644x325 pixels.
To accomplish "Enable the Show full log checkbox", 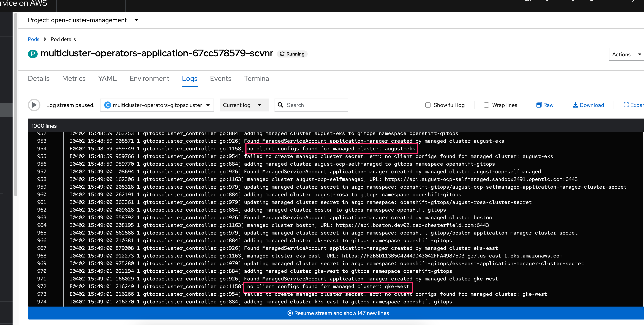I will (x=428, y=105).
